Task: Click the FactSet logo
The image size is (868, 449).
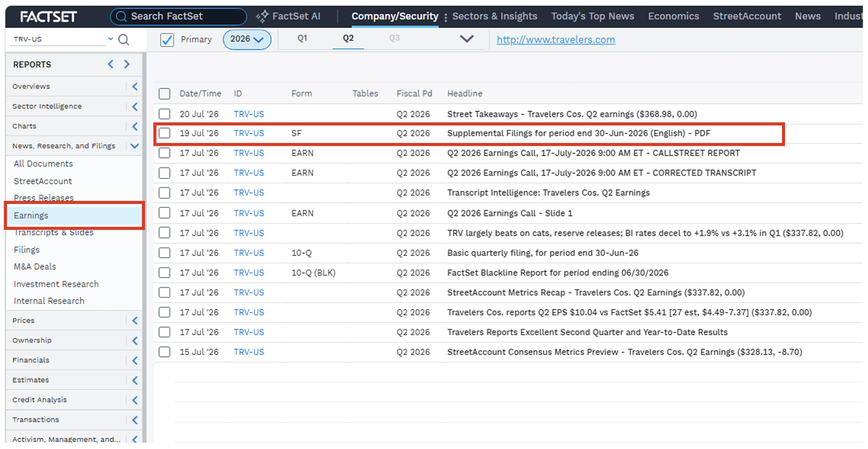Action: [x=48, y=17]
